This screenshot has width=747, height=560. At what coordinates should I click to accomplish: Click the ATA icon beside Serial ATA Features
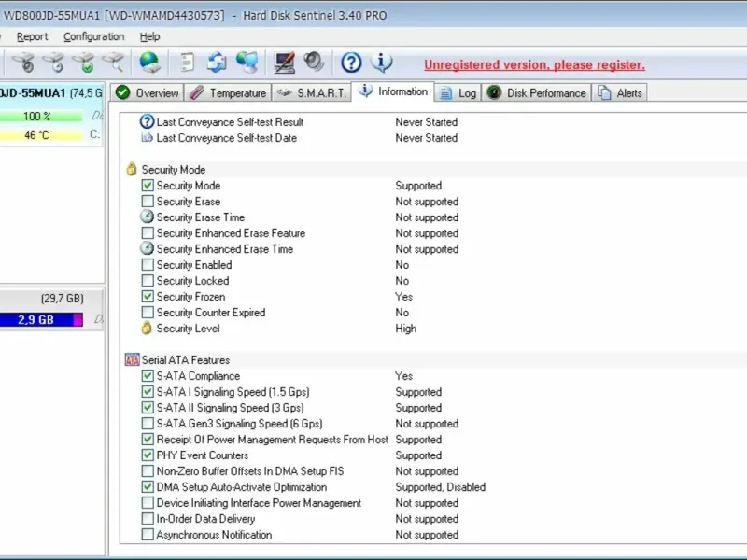coord(132,359)
